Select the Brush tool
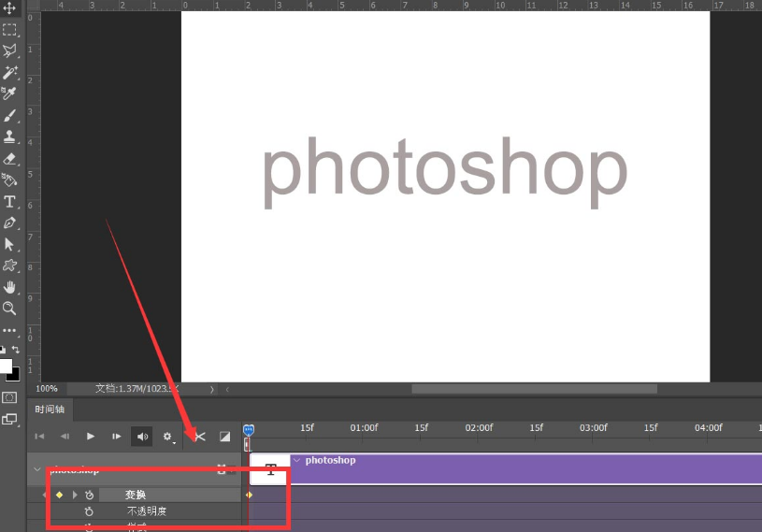Screen dimensions: 762x532 [x=10, y=116]
